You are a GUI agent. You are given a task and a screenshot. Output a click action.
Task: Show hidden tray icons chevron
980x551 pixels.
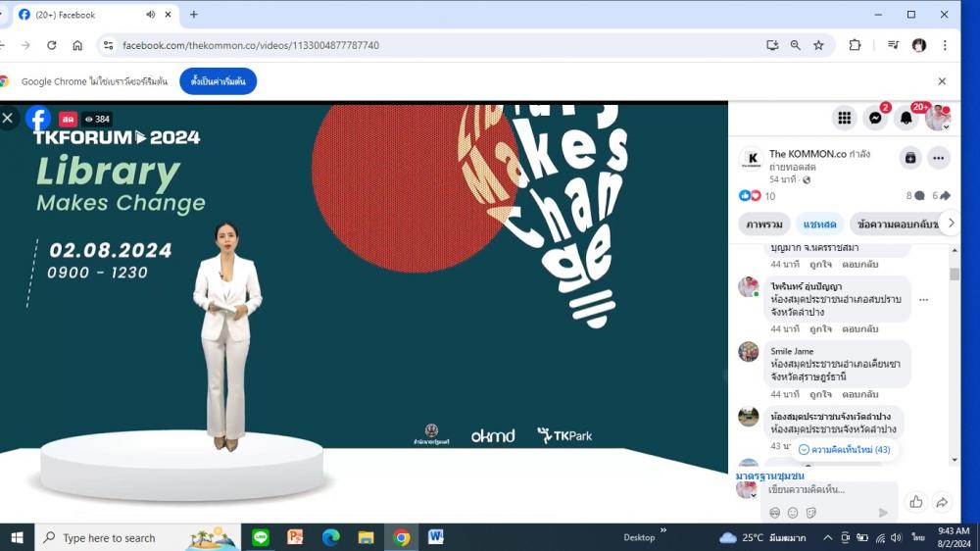tap(827, 538)
